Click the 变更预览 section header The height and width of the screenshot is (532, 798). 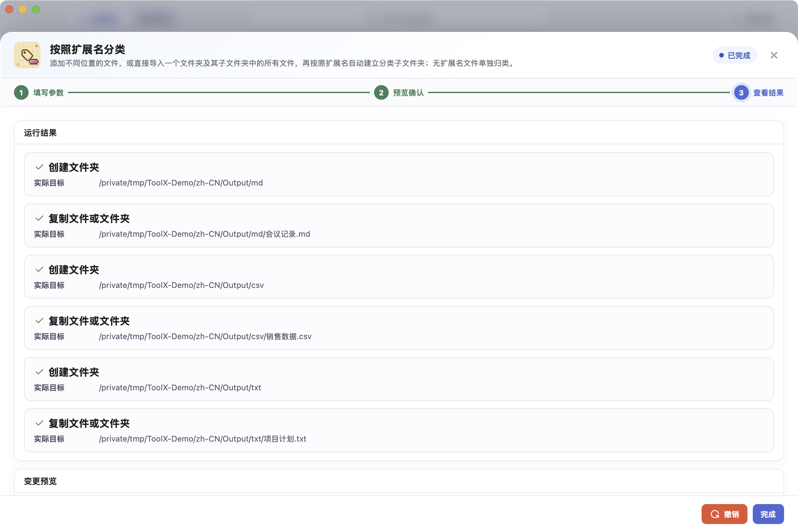coord(40,481)
